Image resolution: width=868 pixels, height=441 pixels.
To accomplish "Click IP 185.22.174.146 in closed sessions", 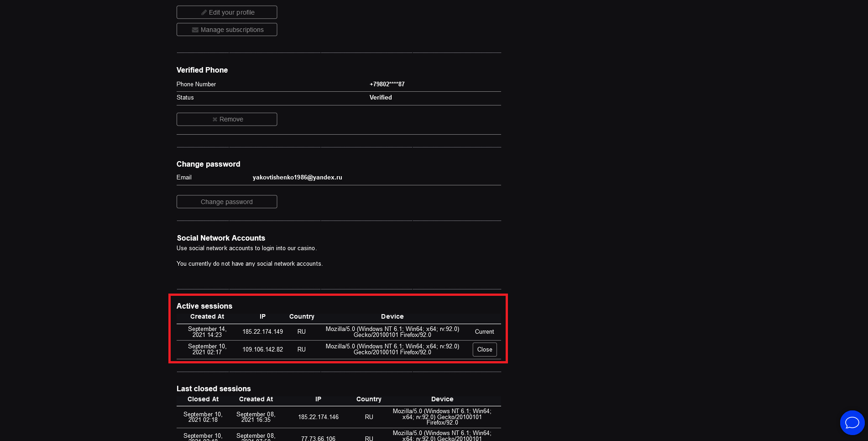I will pos(318,417).
